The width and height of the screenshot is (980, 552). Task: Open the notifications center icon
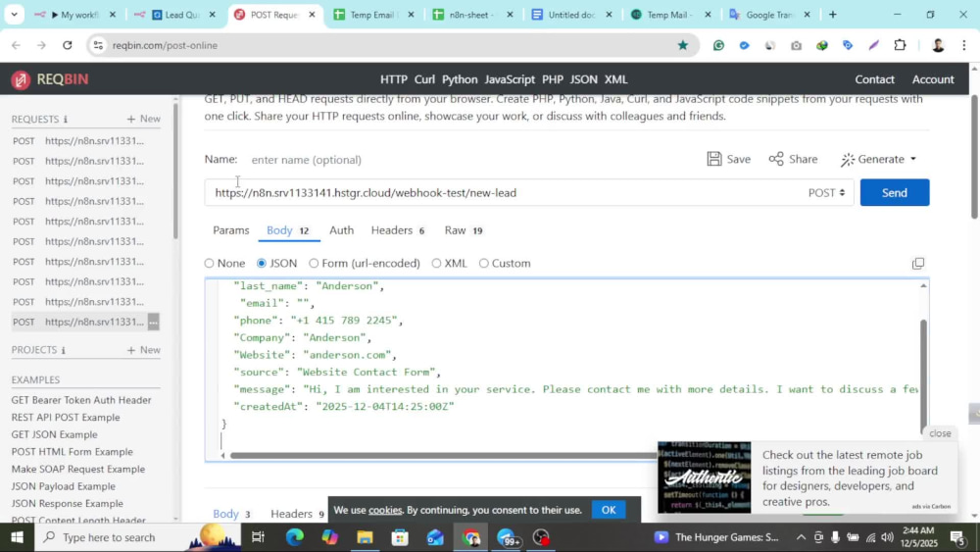[956, 537]
